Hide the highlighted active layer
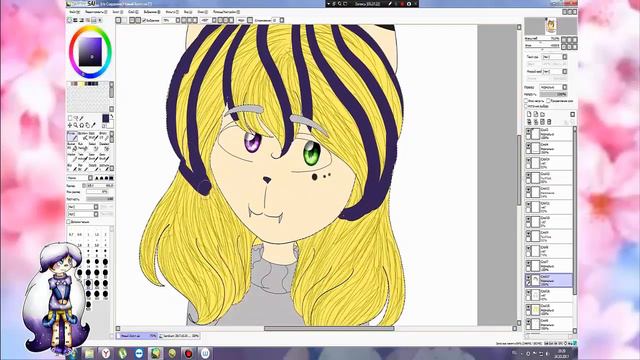This screenshot has height=360, width=640. coord(528,278)
